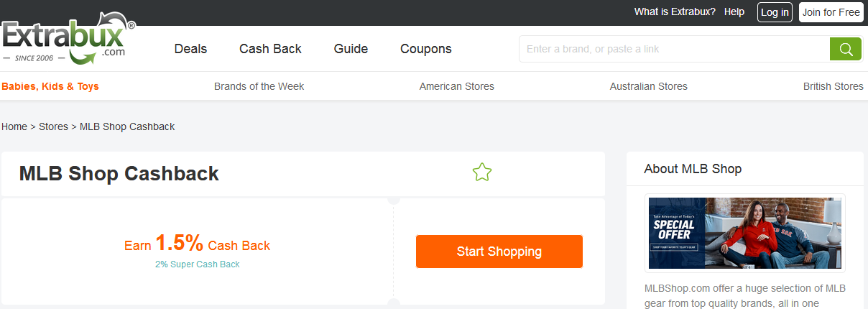868x309 pixels.
Task: Open the Help link
Action: coord(734,12)
